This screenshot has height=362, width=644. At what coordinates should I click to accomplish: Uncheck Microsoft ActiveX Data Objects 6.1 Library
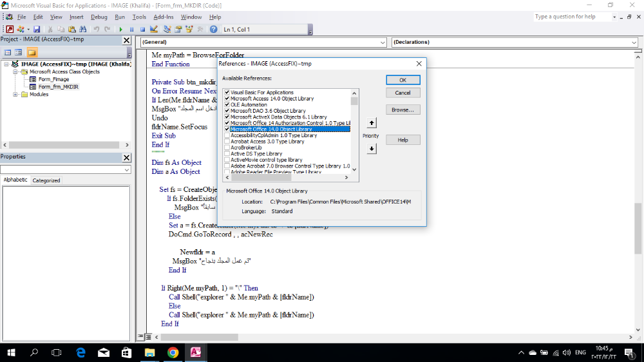(x=227, y=117)
